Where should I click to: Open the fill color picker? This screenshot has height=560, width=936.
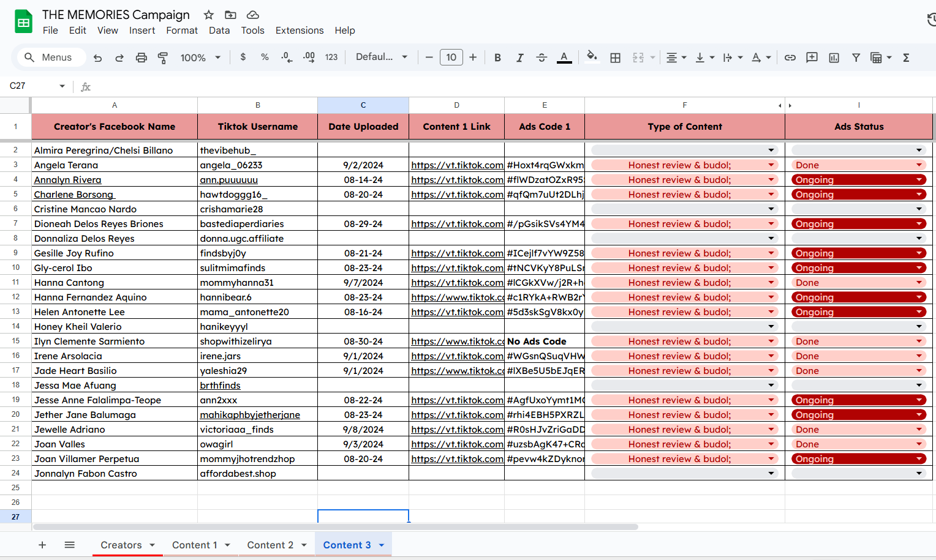(x=592, y=57)
